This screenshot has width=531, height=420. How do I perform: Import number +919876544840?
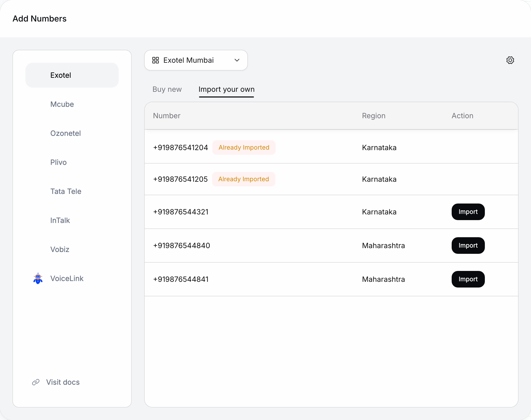(468, 246)
